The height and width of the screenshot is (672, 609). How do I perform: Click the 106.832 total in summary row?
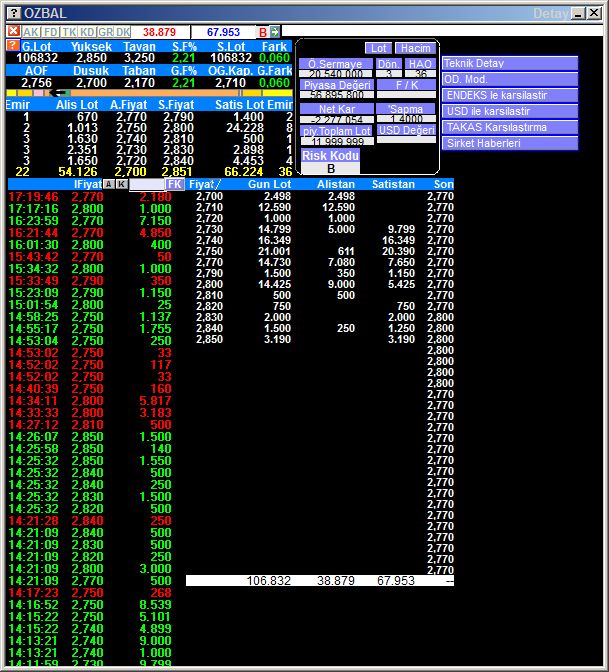[269, 581]
